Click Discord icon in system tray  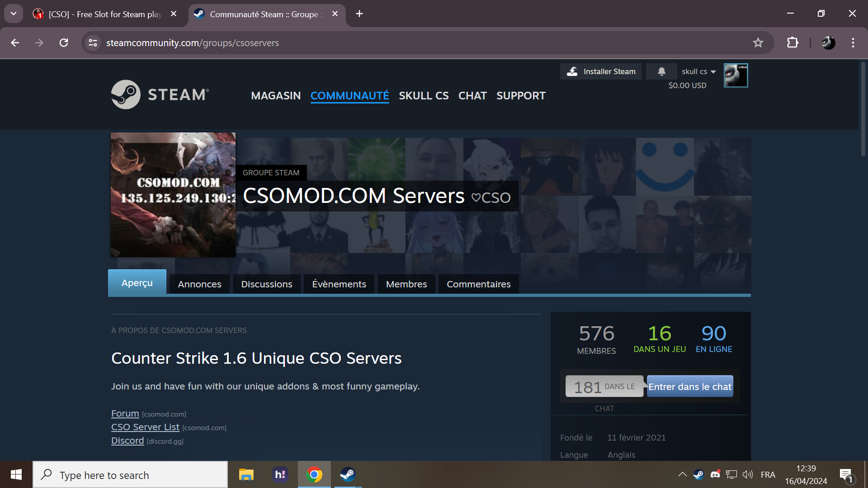point(715,474)
